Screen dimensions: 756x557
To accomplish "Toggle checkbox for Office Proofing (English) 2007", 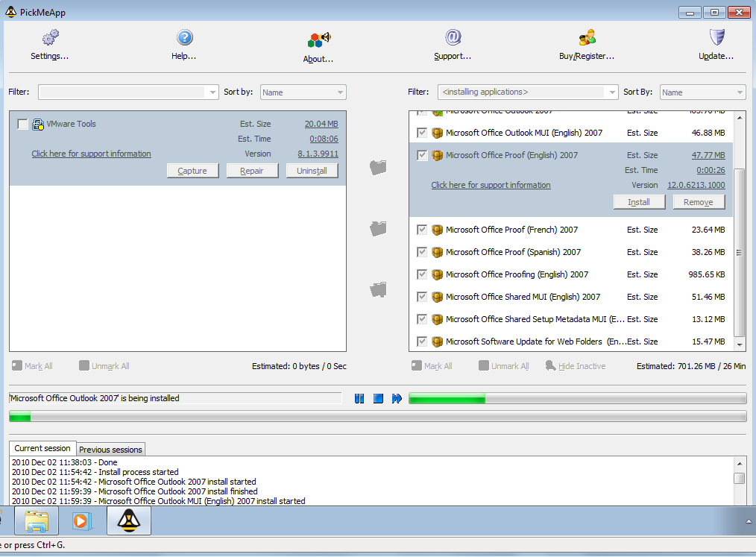I will point(422,274).
